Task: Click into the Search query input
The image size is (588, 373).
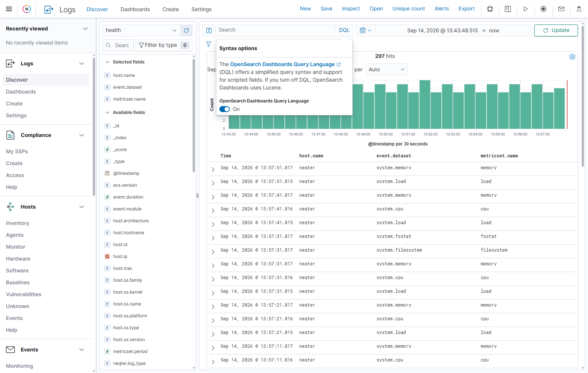Action: coord(275,30)
